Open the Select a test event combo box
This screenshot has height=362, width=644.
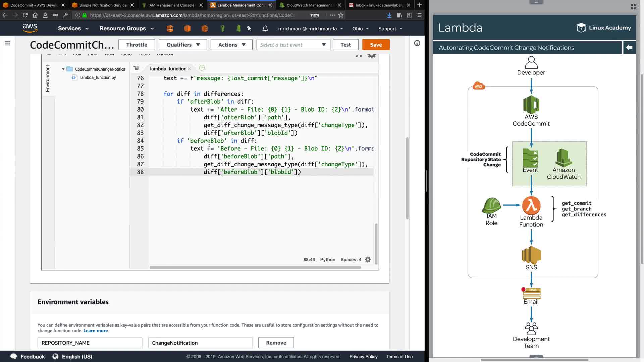293,45
